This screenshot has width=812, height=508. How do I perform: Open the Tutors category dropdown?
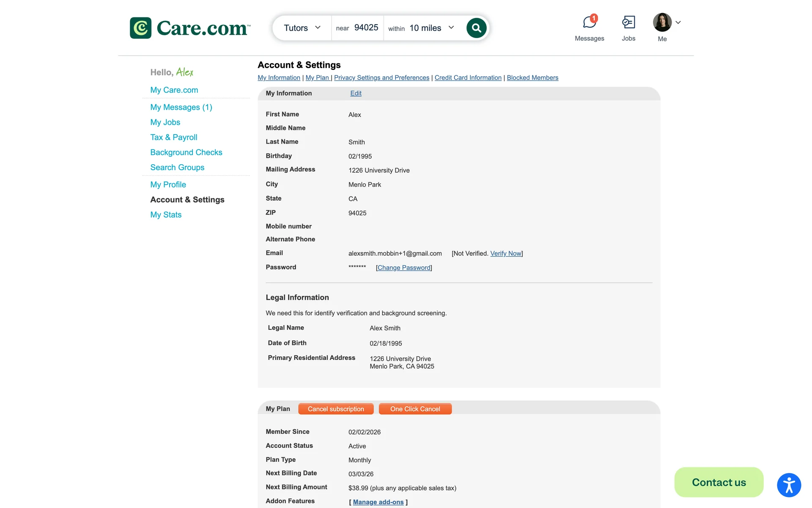(302, 28)
